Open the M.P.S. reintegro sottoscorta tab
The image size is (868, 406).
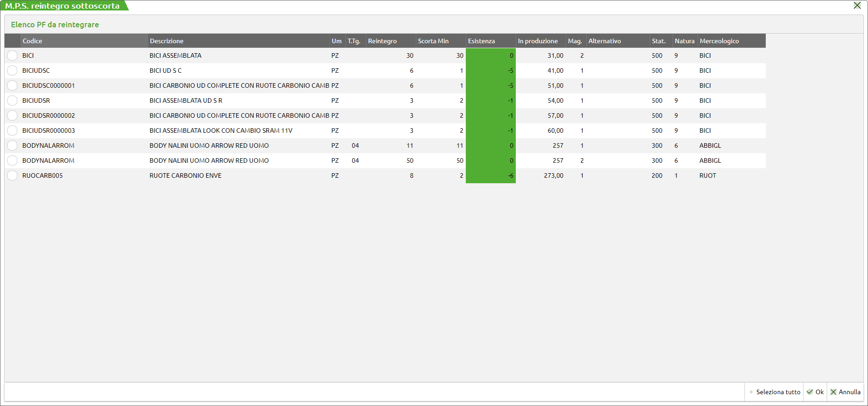tap(63, 6)
